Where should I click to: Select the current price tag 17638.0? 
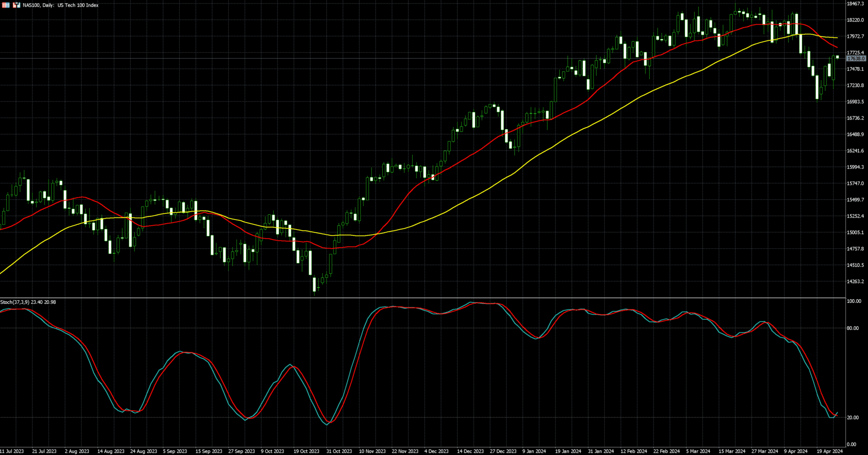(x=856, y=59)
